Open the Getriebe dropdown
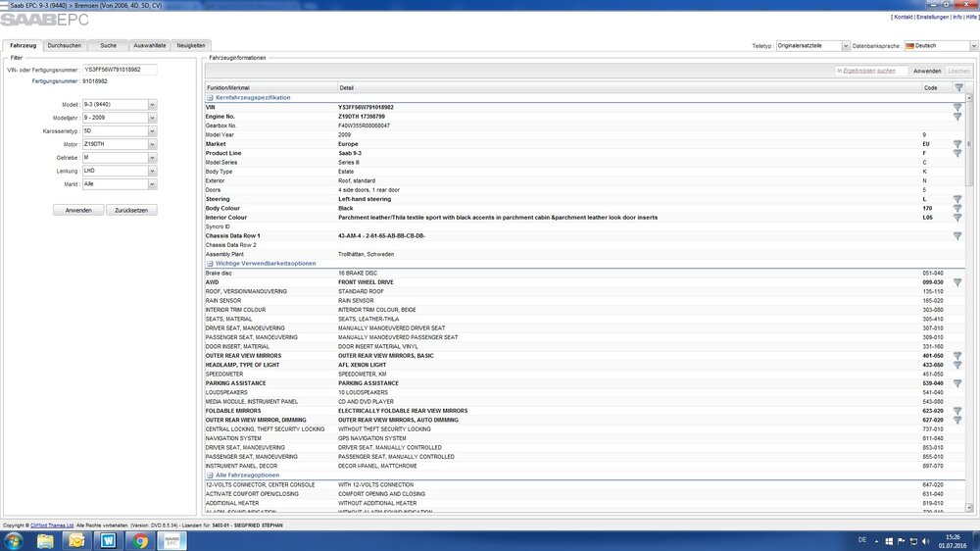 (152, 158)
